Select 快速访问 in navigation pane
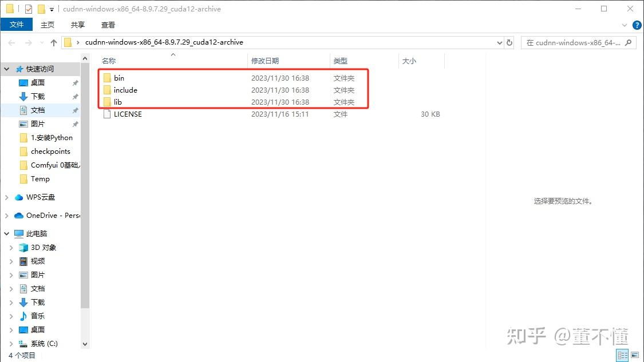This screenshot has height=362, width=644. pos(40,69)
